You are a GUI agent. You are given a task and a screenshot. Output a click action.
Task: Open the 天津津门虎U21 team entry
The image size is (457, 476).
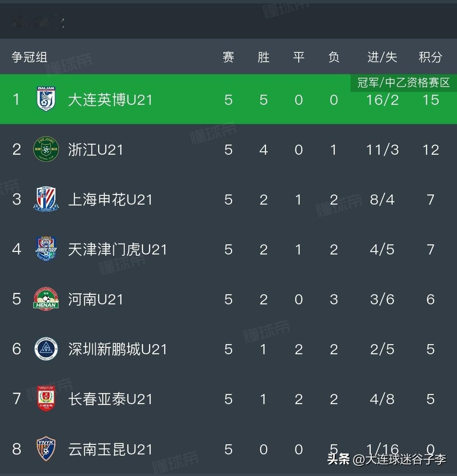point(117,249)
